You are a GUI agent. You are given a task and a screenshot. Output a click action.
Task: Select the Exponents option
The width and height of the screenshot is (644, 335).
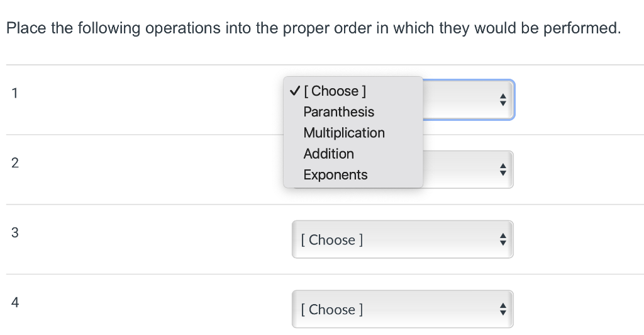(x=335, y=175)
